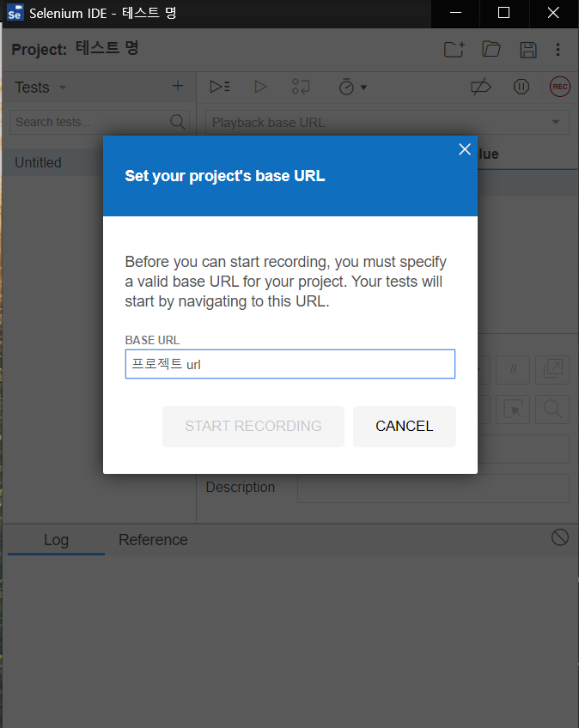Toggle pause on exceptions icon
Viewport: 579px width, 728px height.
click(521, 87)
